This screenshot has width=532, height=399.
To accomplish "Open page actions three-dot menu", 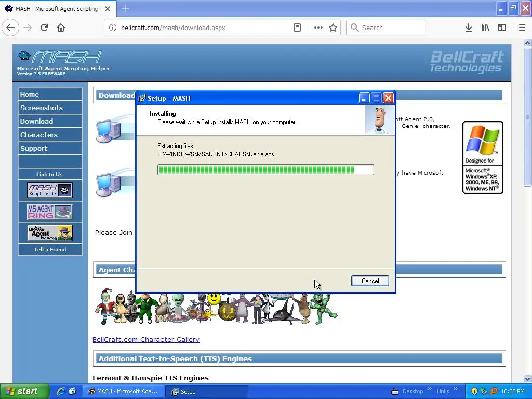I will [x=318, y=28].
